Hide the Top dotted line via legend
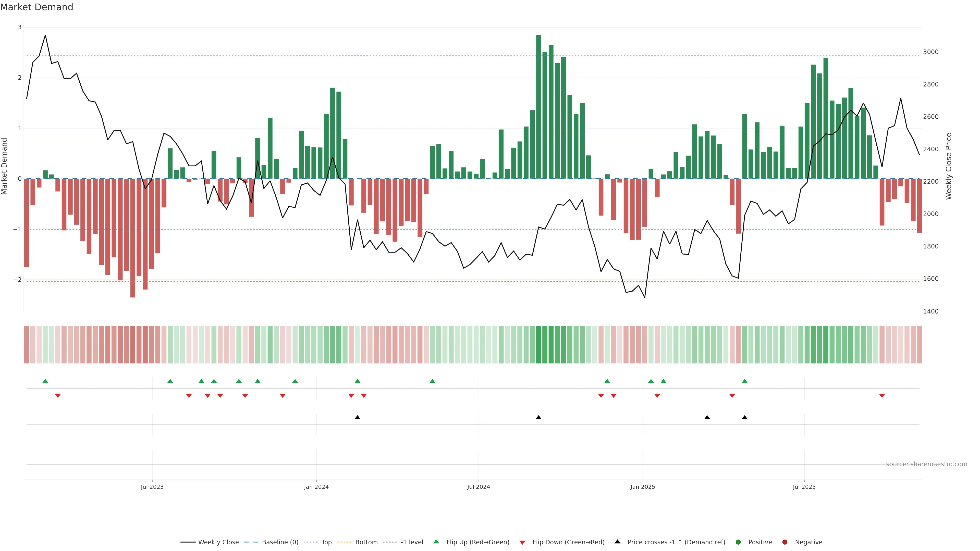 [326, 542]
